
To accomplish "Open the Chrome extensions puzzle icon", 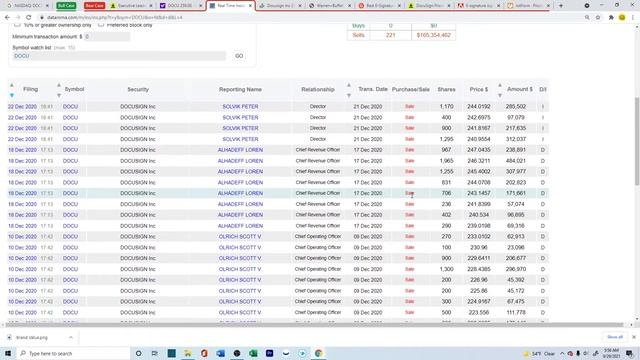I will pyautogui.click(x=611, y=18).
